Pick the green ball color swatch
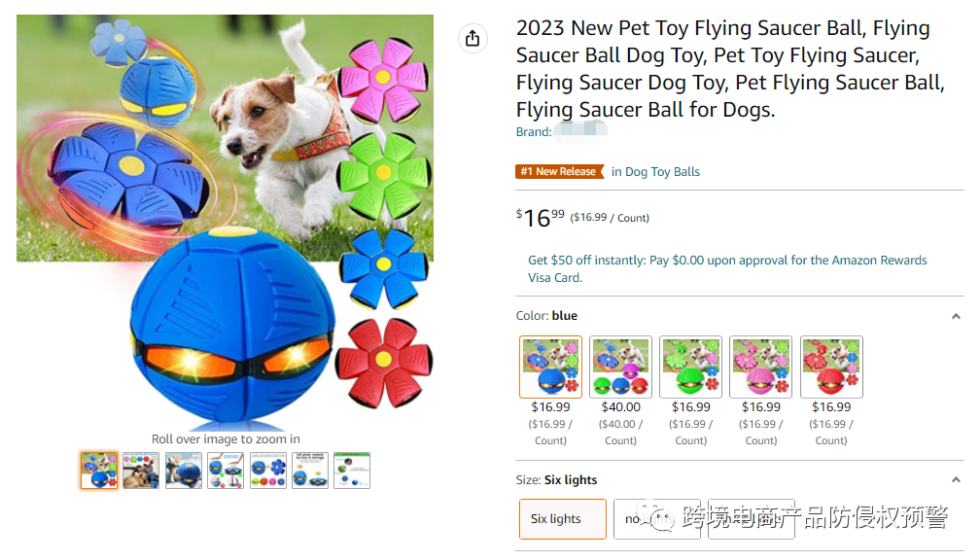 tap(690, 367)
